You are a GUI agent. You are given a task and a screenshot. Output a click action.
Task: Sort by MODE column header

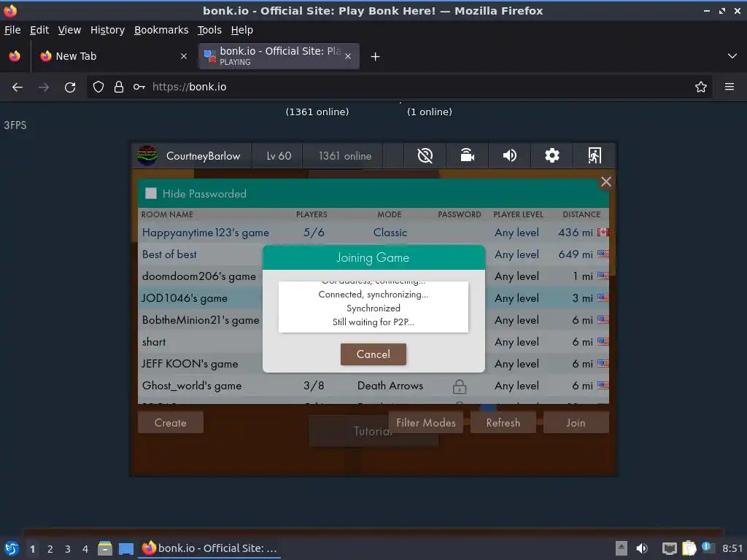[x=390, y=214]
